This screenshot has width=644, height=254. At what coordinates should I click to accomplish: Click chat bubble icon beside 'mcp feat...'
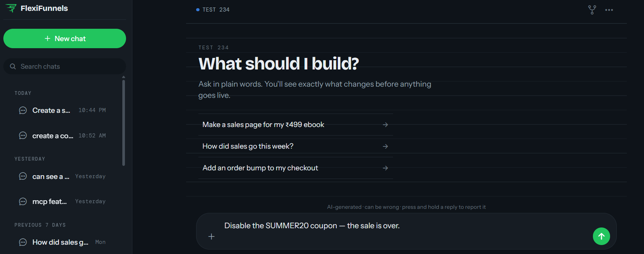click(x=23, y=201)
